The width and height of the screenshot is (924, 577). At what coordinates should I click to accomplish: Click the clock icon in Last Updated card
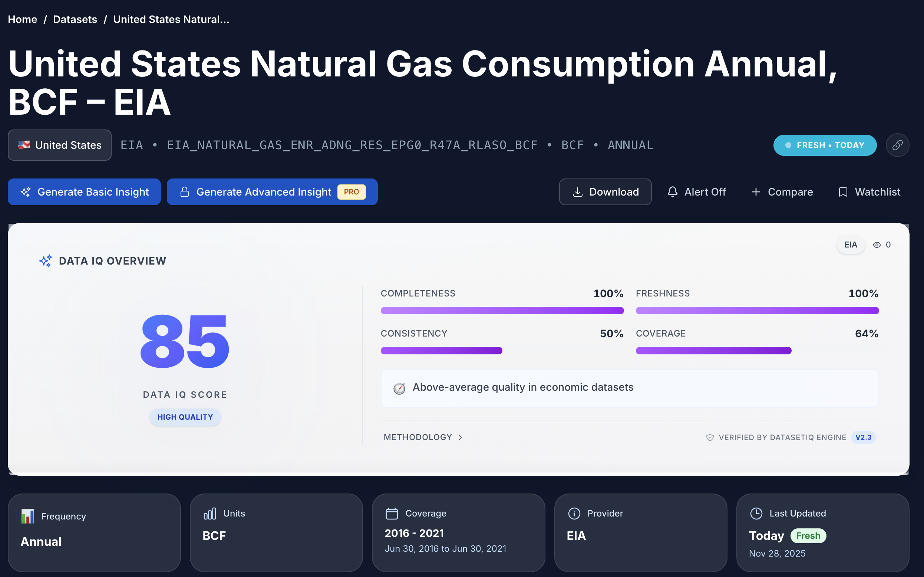pyautogui.click(x=756, y=513)
